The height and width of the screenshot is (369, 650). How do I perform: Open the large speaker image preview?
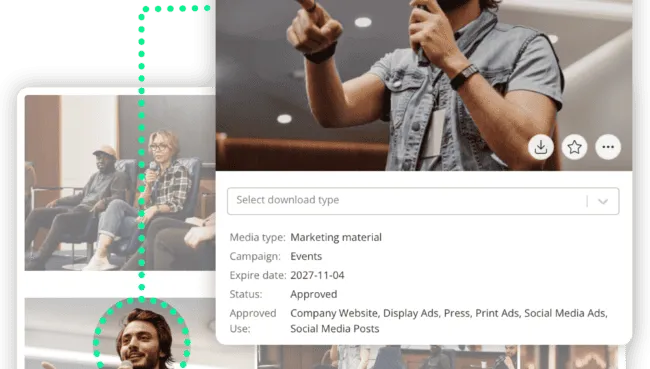[424, 85]
